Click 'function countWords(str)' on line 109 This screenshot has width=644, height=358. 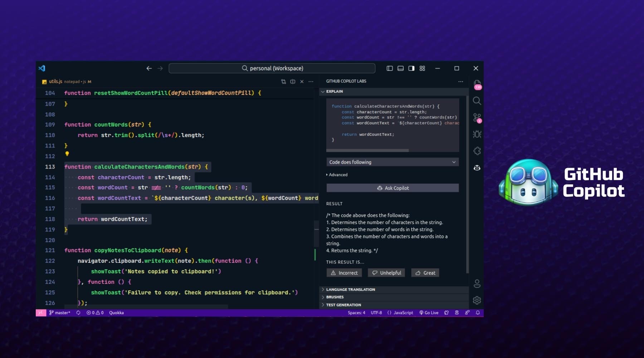coord(104,125)
